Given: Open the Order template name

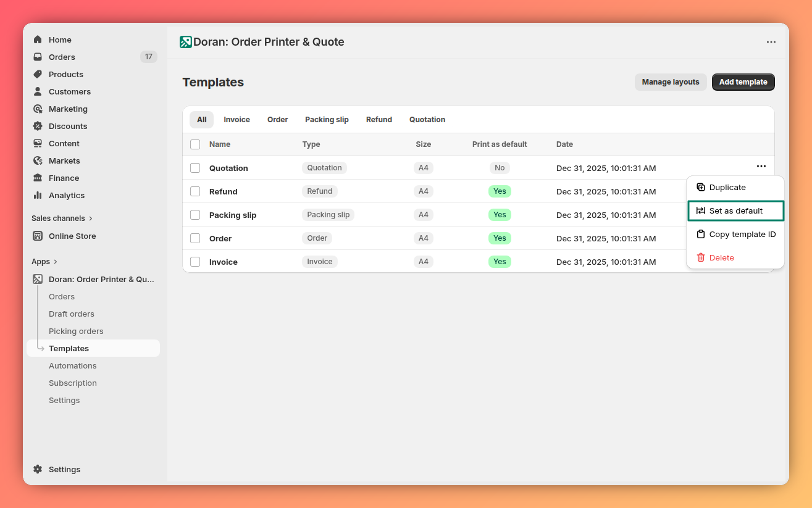Looking at the screenshot, I should pos(220,238).
